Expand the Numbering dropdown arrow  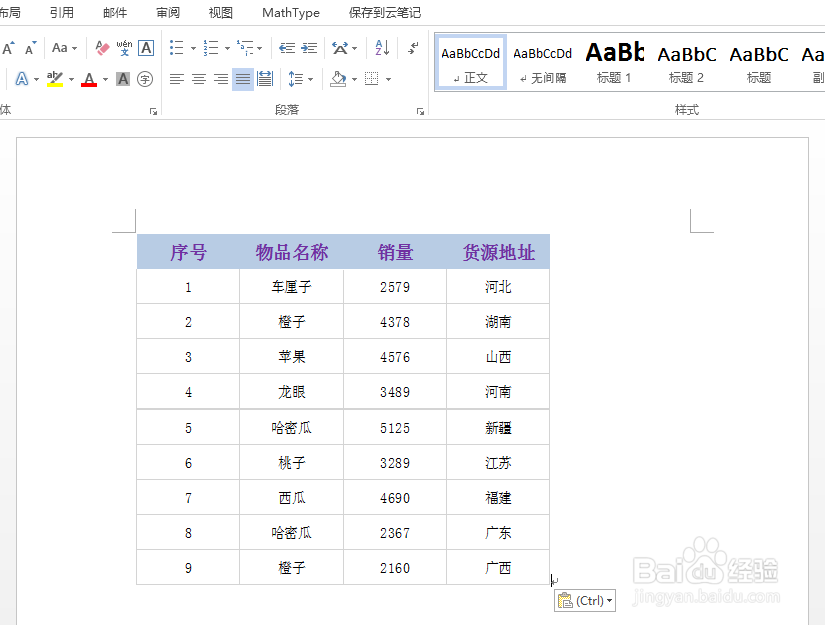(x=227, y=48)
